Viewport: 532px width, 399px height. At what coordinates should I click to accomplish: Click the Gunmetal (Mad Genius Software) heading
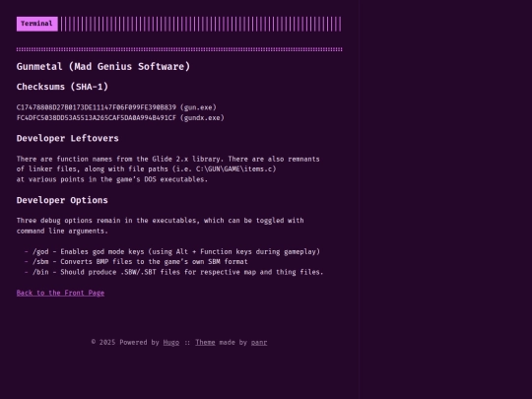(x=103, y=67)
